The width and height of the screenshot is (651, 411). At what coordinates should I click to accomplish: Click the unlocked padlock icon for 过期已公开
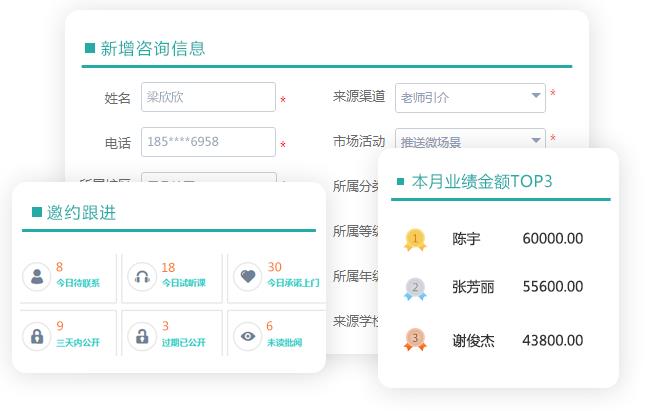(142, 336)
